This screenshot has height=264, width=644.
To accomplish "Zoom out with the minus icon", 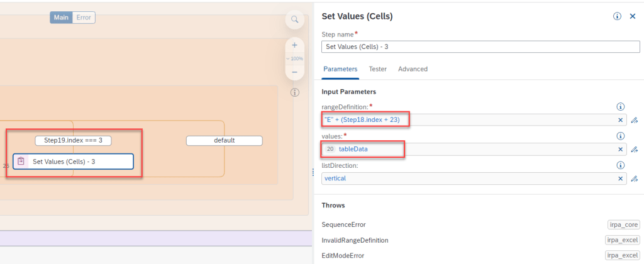I will (x=294, y=72).
